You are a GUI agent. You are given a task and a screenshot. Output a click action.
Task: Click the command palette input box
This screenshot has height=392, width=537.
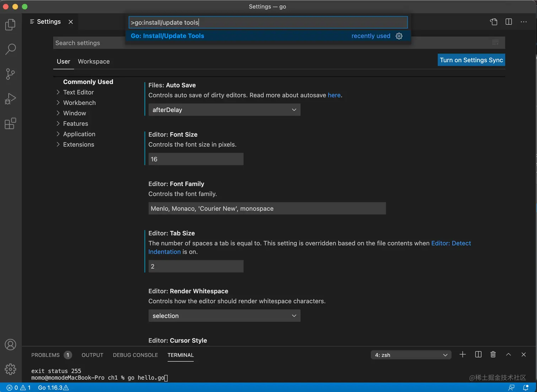pos(268,22)
